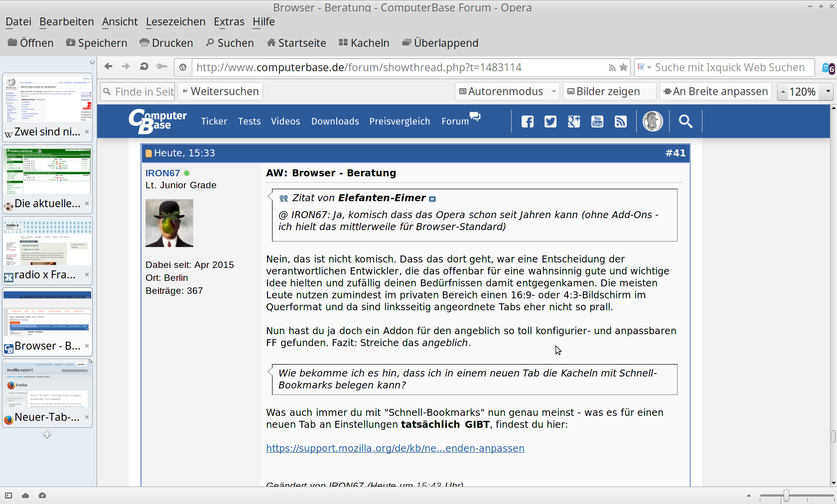Open the Extras menu
837x504 pixels.
point(229,22)
